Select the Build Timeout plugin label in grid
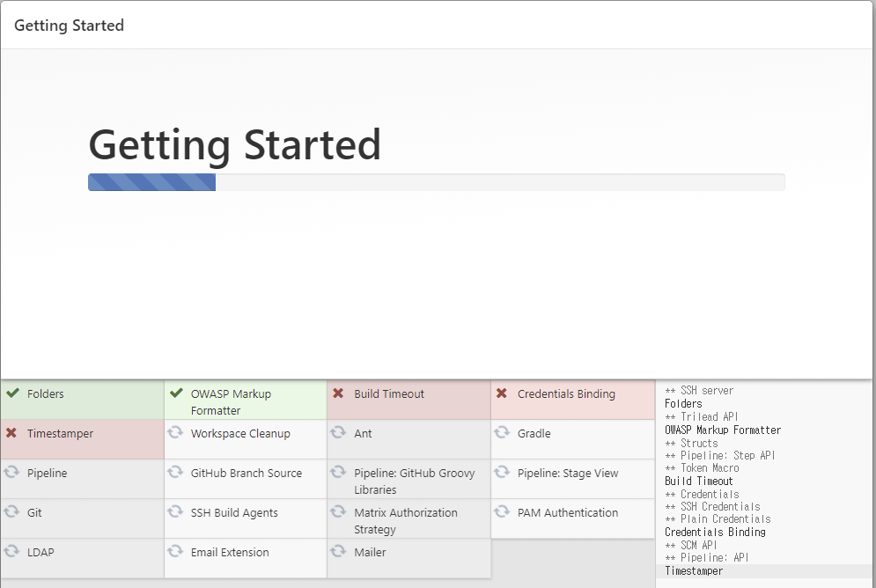This screenshot has height=588, width=876. (x=389, y=393)
